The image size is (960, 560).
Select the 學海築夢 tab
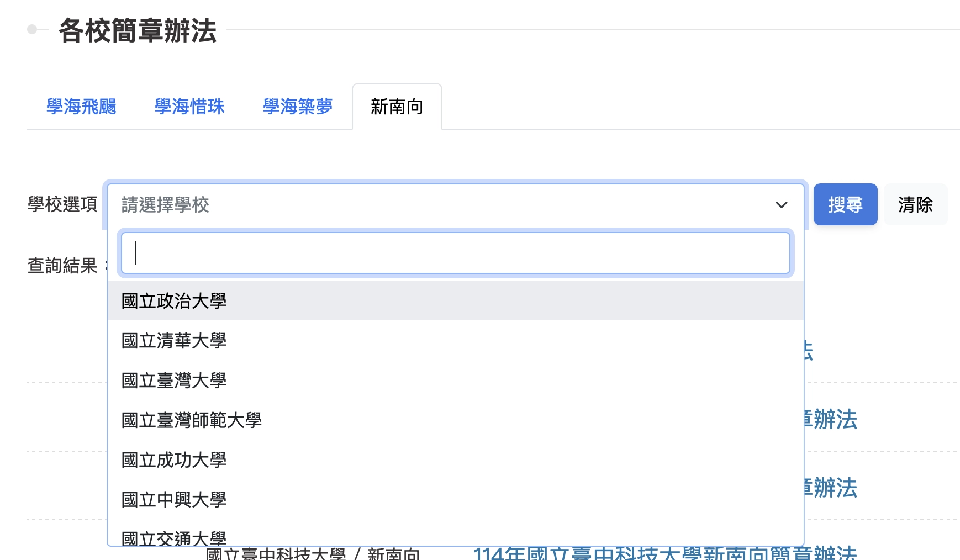[x=298, y=107]
